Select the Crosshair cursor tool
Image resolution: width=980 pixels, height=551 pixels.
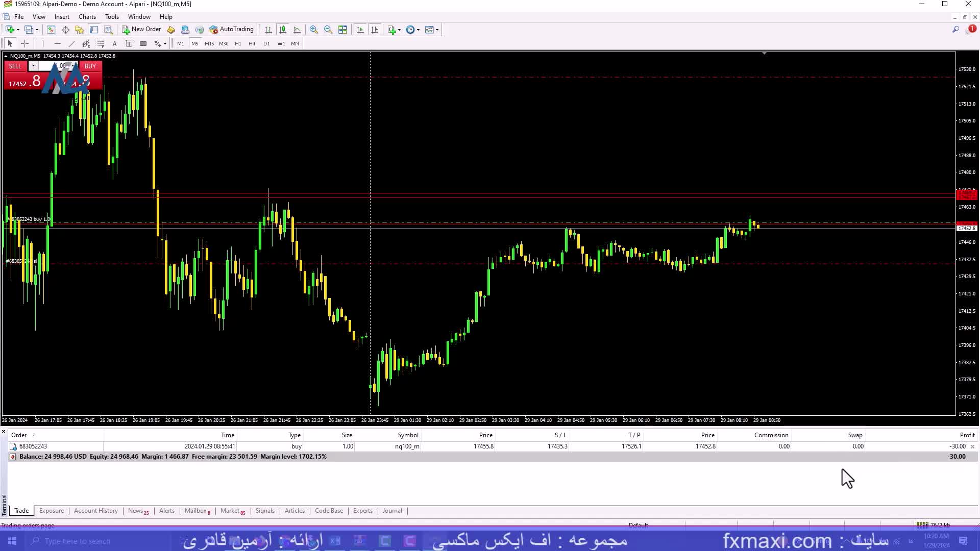click(x=24, y=43)
